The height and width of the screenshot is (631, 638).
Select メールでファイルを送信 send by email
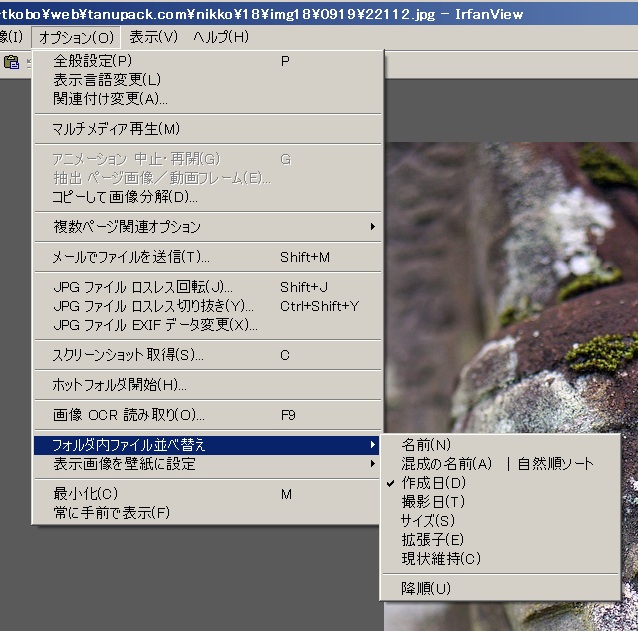coord(131,257)
